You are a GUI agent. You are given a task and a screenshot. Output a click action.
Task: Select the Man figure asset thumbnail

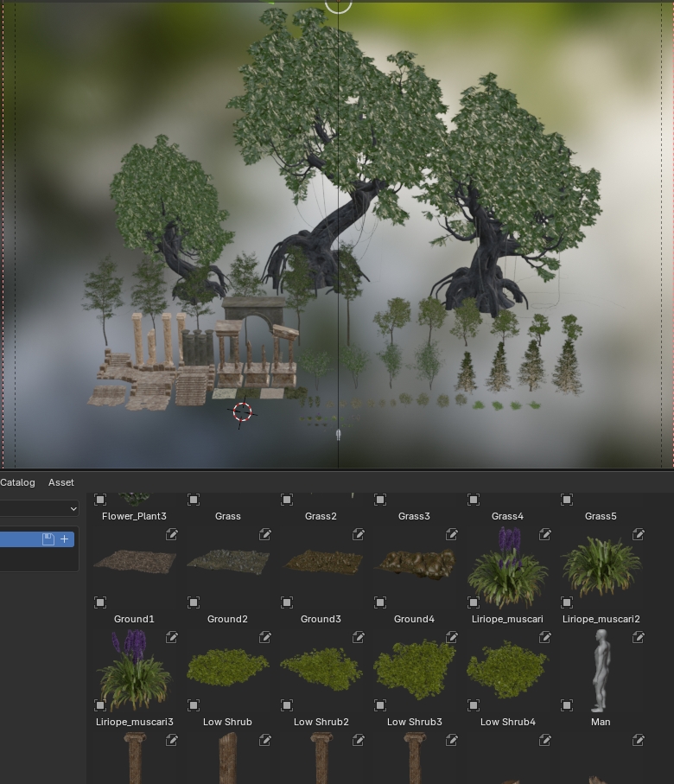(601, 671)
